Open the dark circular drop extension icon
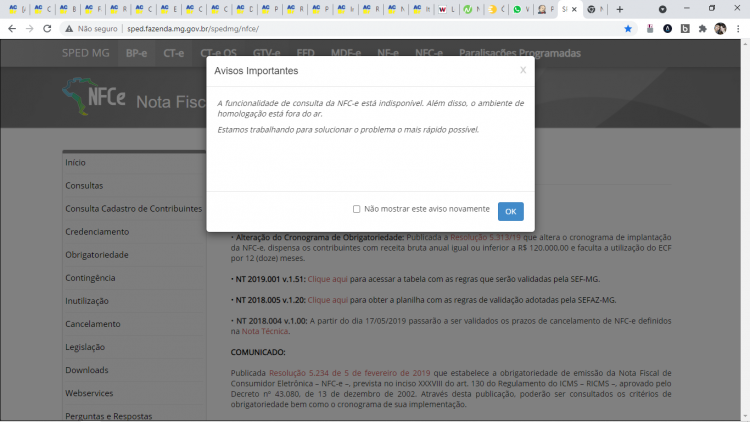The image size is (750, 422). [x=667, y=29]
